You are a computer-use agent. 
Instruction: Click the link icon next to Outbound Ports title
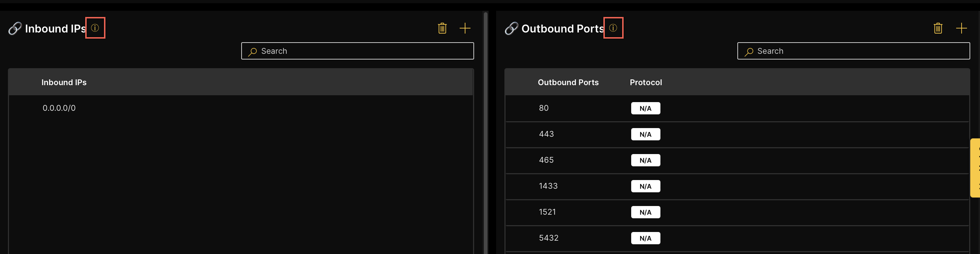click(511, 29)
